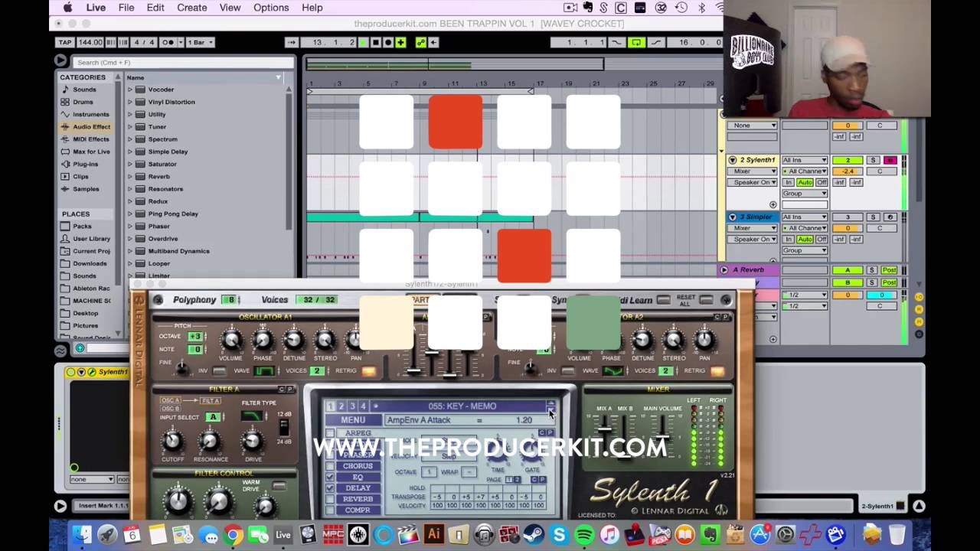Click the Sylenth1 Main Volume fader

(661, 438)
